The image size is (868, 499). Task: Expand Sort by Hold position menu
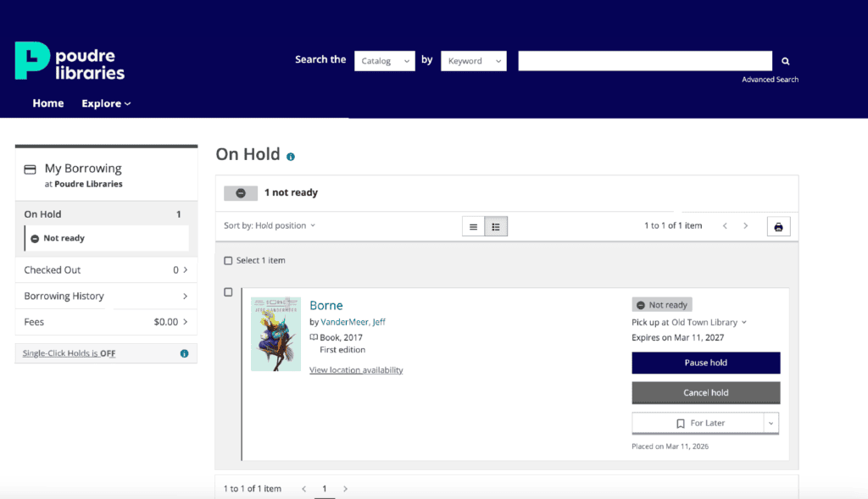pyautogui.click(x=270, y=226)
